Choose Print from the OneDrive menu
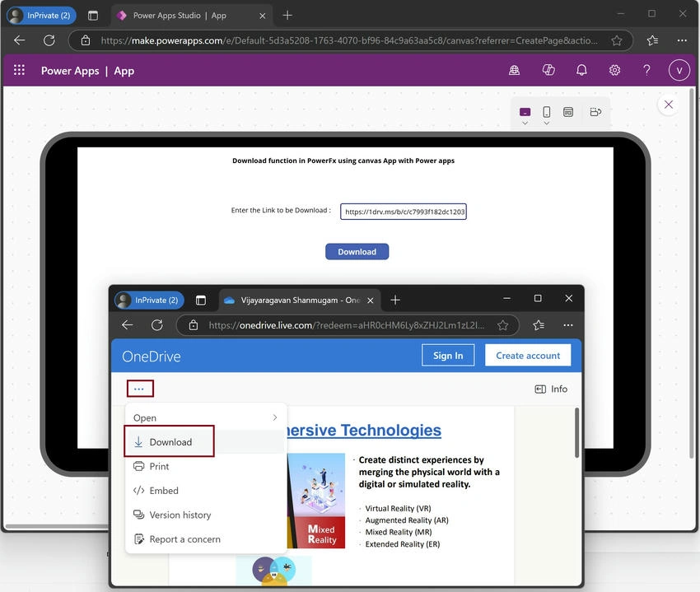 click(x=205, y=467)
